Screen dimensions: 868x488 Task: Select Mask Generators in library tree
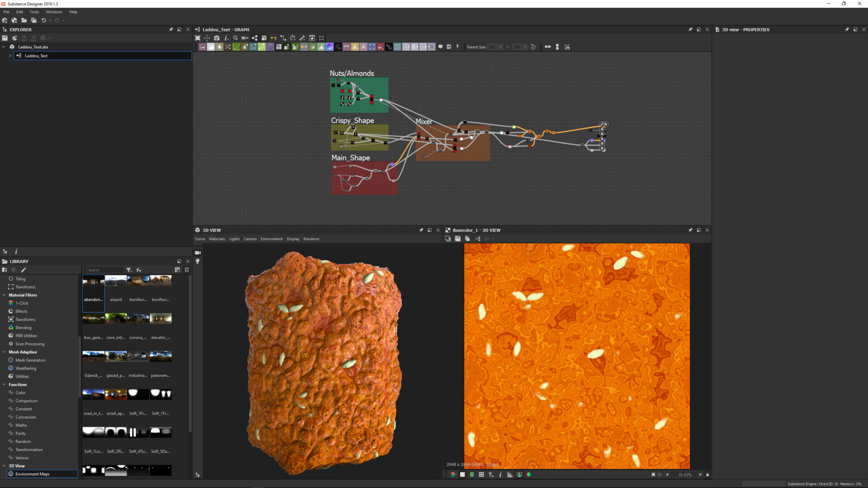30,360
